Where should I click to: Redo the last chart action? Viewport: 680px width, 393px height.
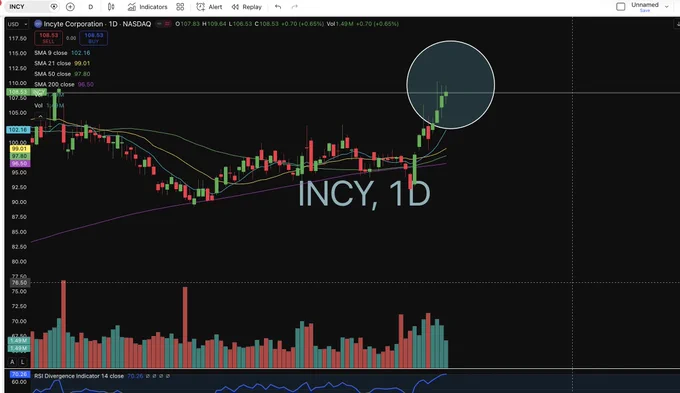coord(294,7)
